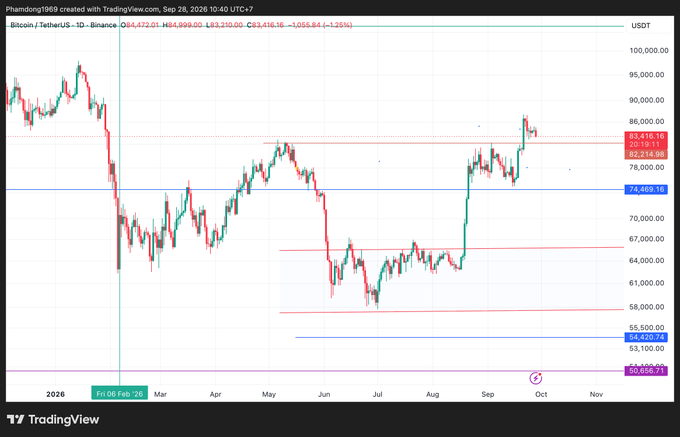Click the red current price tag on price axis
The width and height of the screenshot is (680, 437).
pyautogui.click(x=646, y=140)
